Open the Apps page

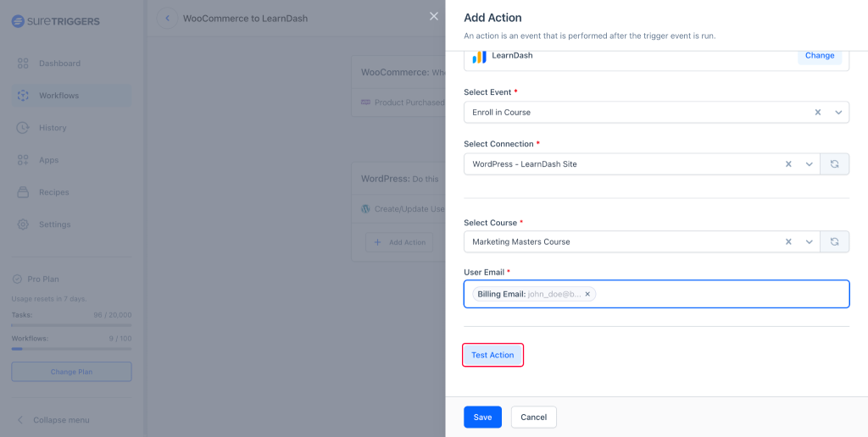pyautogui.click(x=71, y=160)
